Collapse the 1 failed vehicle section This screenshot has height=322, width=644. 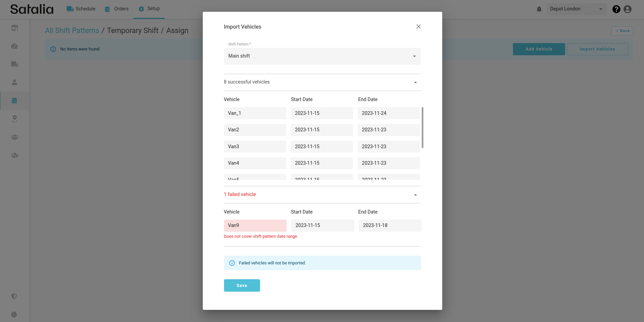[415, 195]
